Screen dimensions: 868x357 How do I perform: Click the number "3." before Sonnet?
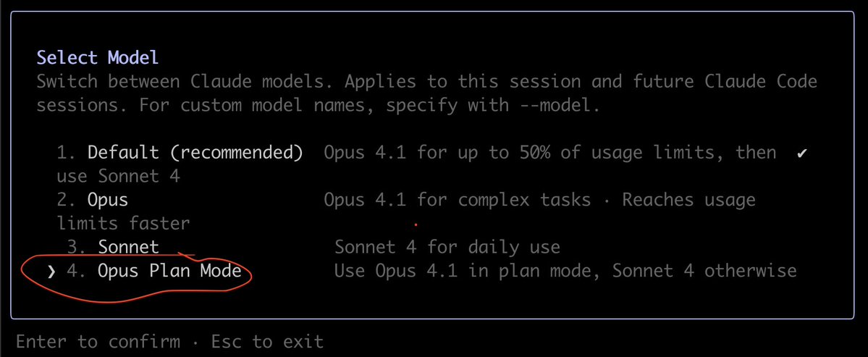click(77, 246)
